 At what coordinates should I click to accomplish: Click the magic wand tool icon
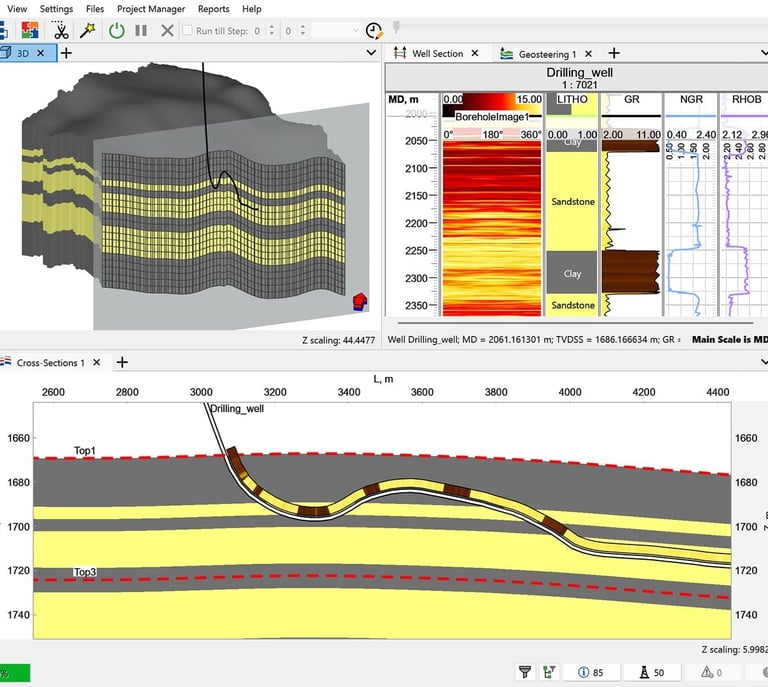click(x=88, y=31)
